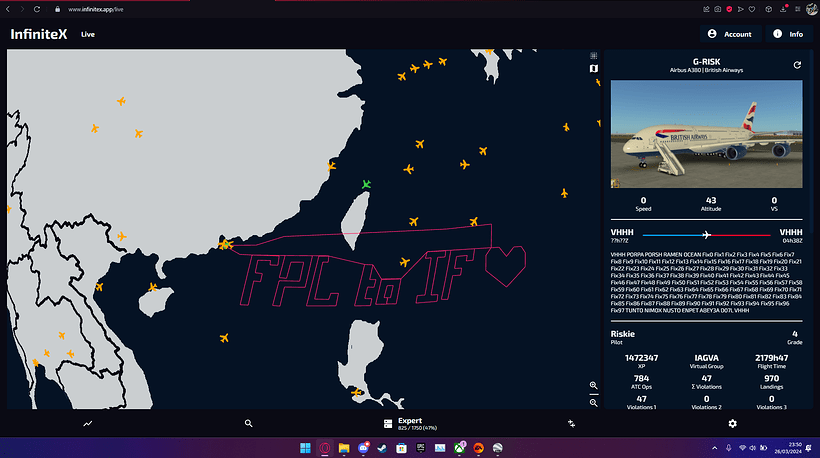Click the 2179h47 flight time value

pos(771,358)
